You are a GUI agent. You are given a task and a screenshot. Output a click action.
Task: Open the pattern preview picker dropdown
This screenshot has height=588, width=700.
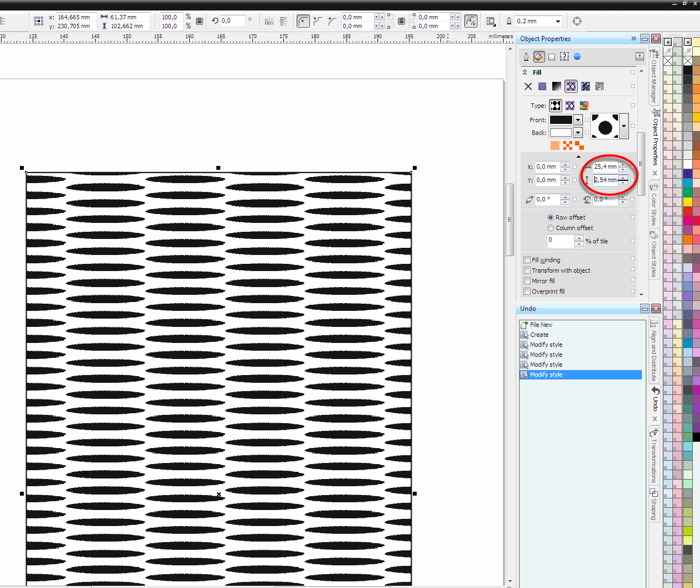click(624, 126)
